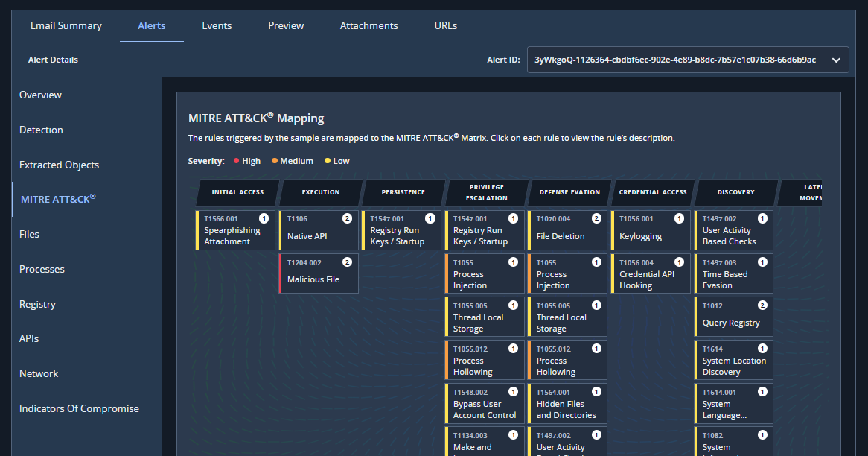868x456 pixels.
Task: Open T1204.002 Malicious File rule
Action: pyautogui.click(x=319, y=273)
